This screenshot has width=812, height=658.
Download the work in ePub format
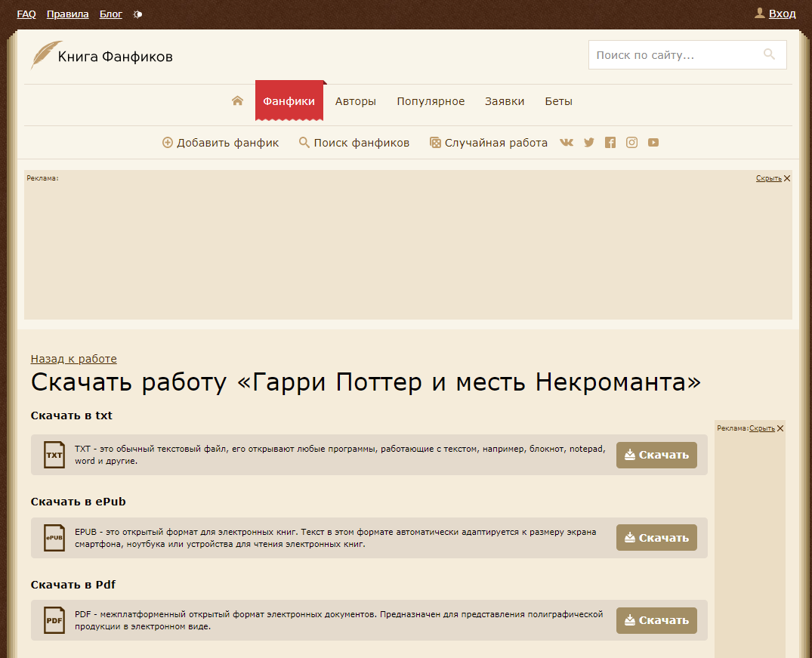pyautogui.click(x=656, y=537)
